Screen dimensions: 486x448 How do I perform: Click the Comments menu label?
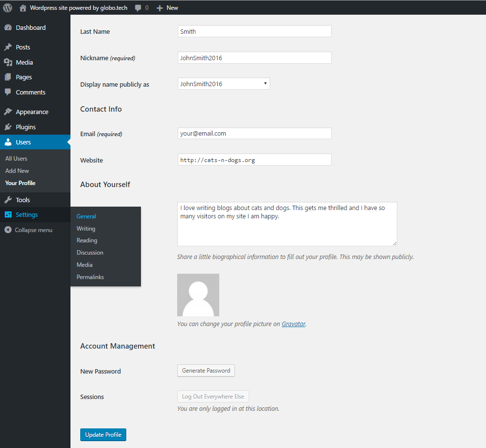pyautogui.click(x=30, y=93)
